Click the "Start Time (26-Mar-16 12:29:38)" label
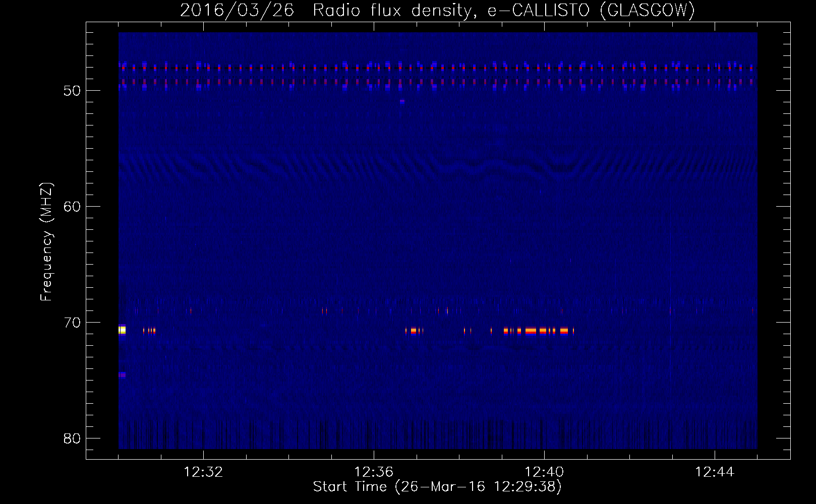Screen dimensions: 816x504 click(437, 487)
